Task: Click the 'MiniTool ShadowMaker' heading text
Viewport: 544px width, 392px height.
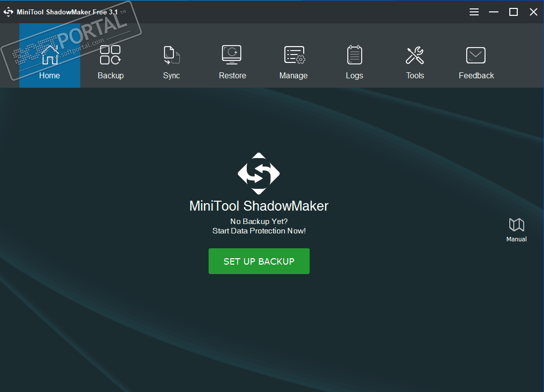Action: point(259,206)
